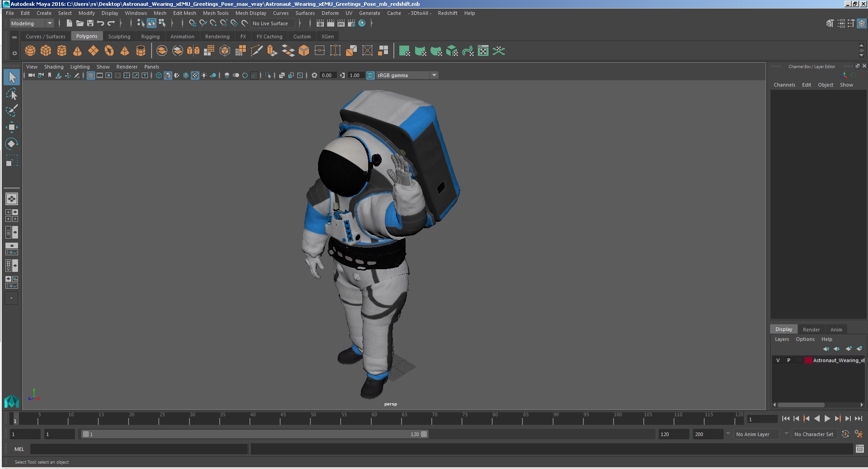The width and height of the screenshot is (868, 469).
Task: Switch to the Rigging shelf tab
Action: tap(150, 37)
